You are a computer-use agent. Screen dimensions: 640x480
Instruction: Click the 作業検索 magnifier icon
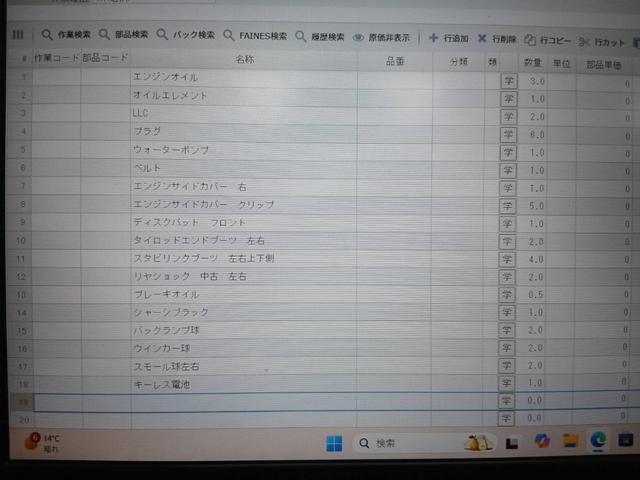pyautogui.click(x=47, y=35)
